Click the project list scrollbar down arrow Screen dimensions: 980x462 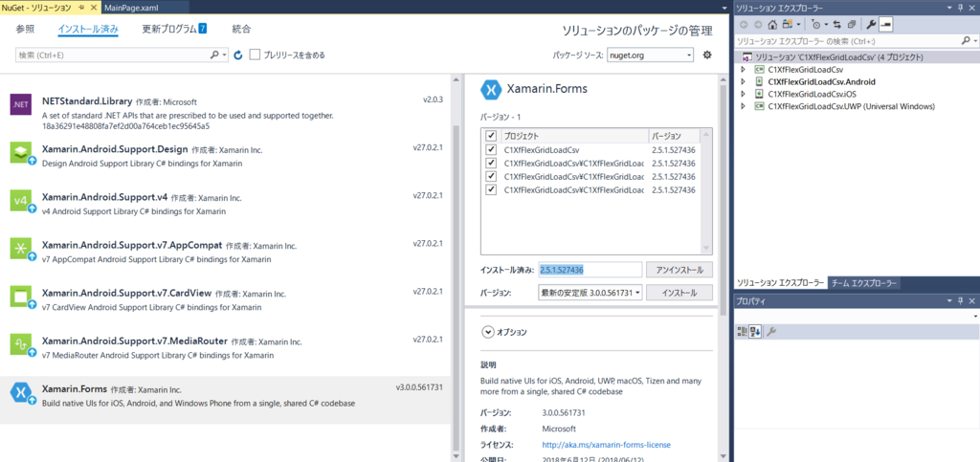(706, 248)
